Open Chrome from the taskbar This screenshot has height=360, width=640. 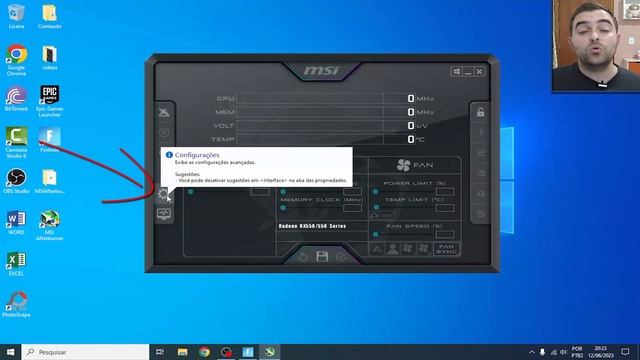tap(204, 352)
